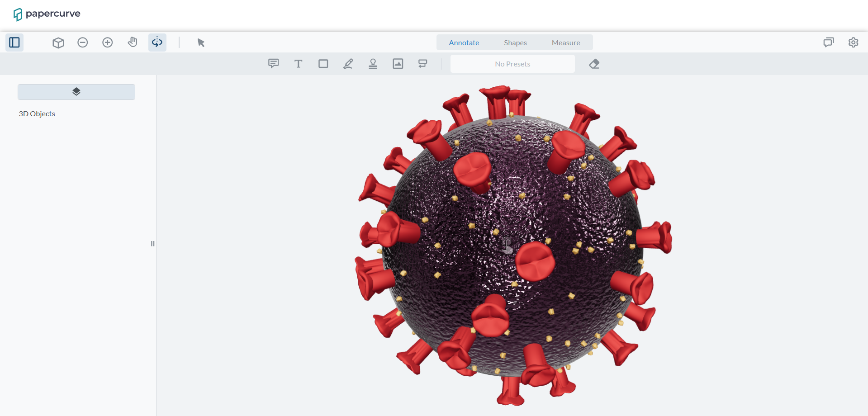
Task: Collapse the sidebar using the divider handle
Action: coord(152,243)
